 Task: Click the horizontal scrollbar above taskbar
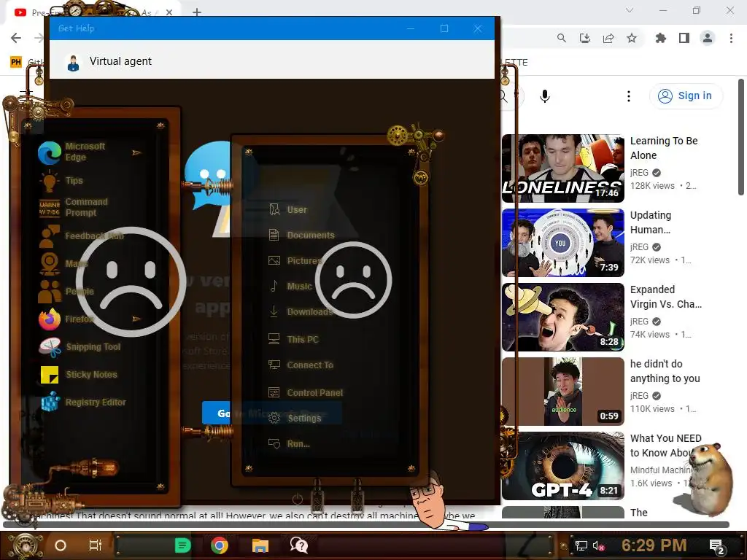click(366, 524)
